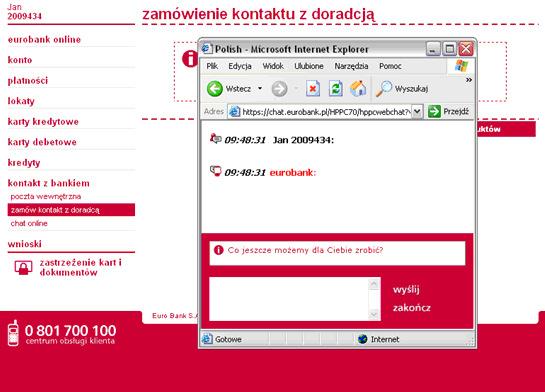This screenshot has height=392, width=545.
Task: Minimize the Internet Explorer chat window
Action: (433, 49)
